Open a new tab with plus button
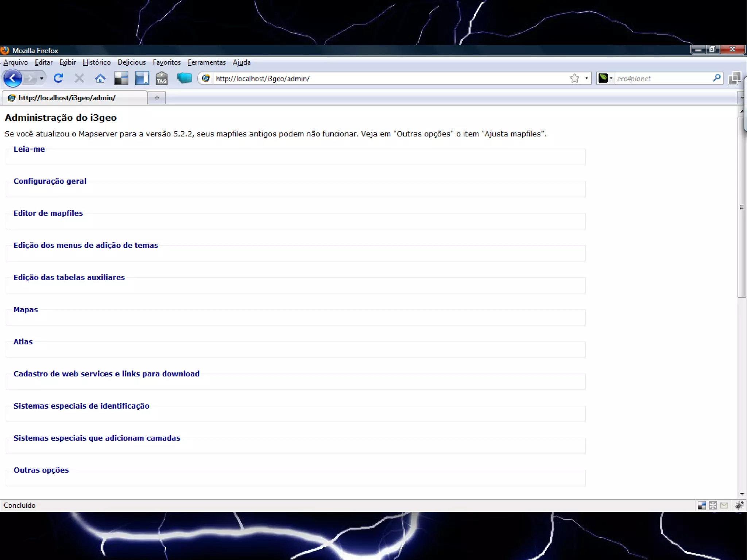Image resolution: width=747 pixels, height=560 pixels. pos(157,98)
